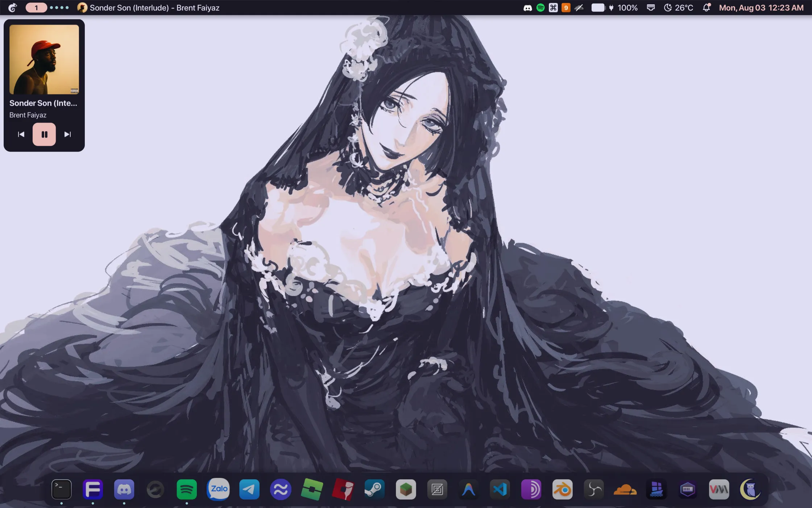Launch the VM app icon in the dock
Screen dimensions: 812x508
[x=719, y=489]
